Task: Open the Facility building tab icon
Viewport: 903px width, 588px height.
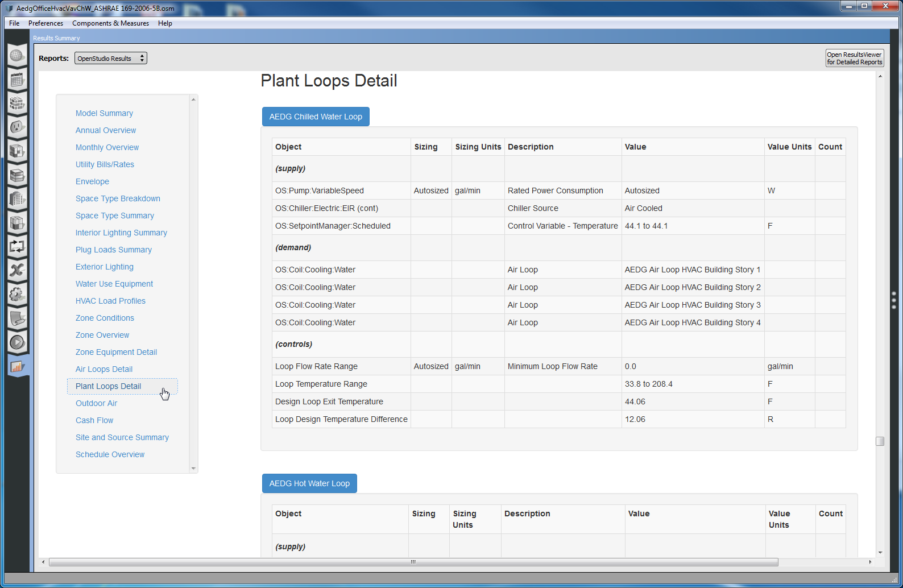Action: click(x=17, y=198)
